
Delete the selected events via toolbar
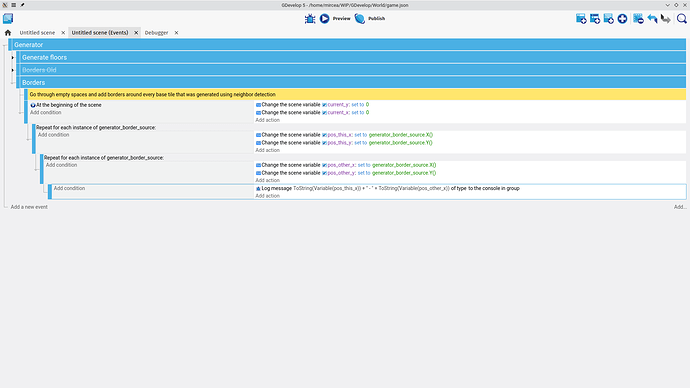coord(638,18)
